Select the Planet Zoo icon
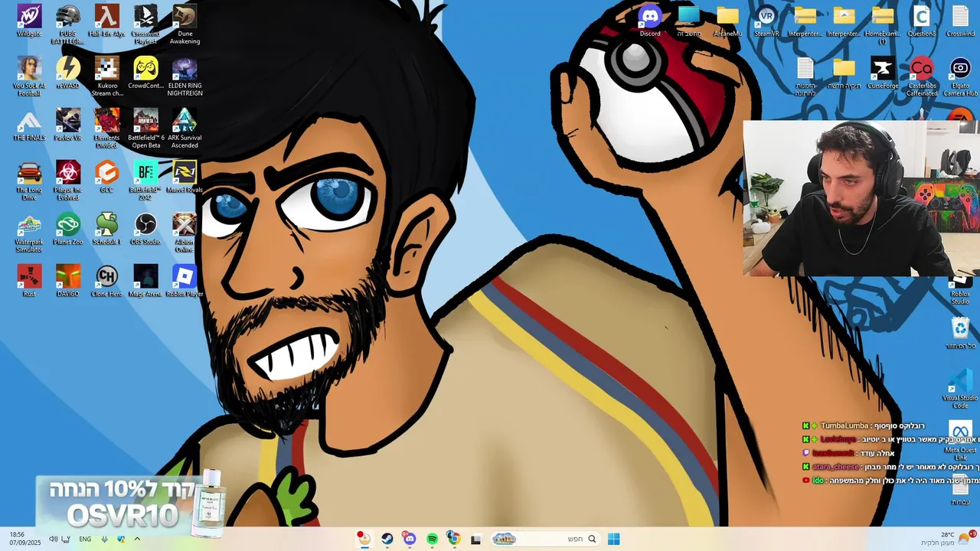The width and height of the screenshot is (980, 551). [x=68, y=230]
